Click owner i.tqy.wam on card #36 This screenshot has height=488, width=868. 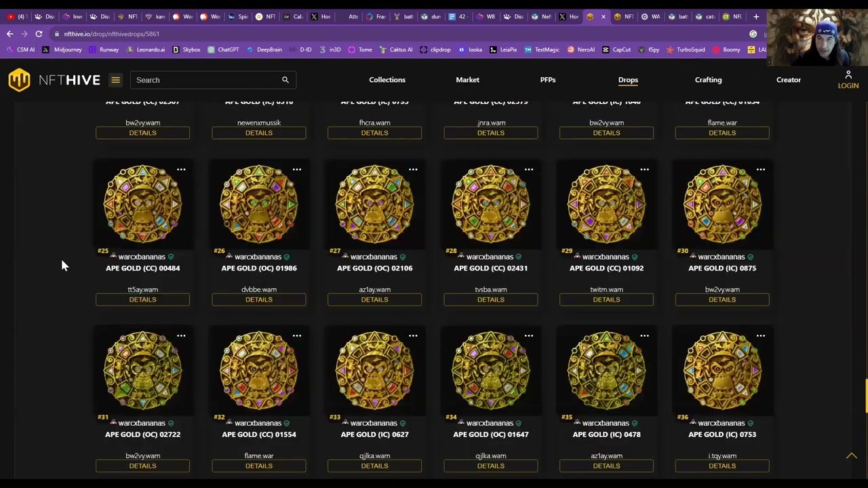pos(722,455)
